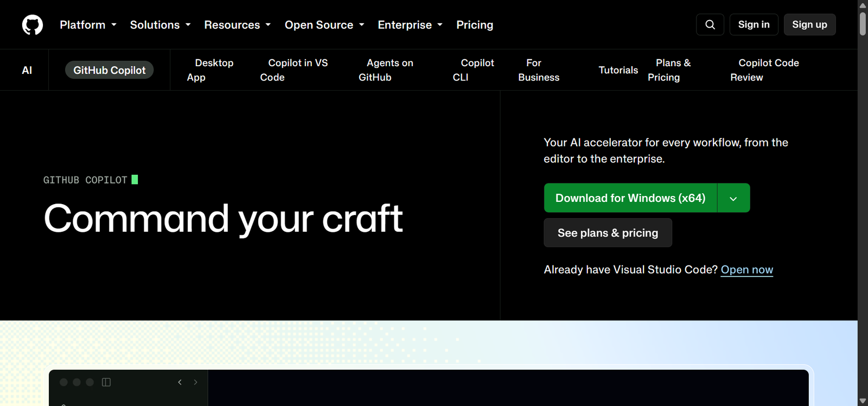This screenshot has height=406, width=868.
Task: Open the Copilot Code Review tab
Action: (765, 70)
